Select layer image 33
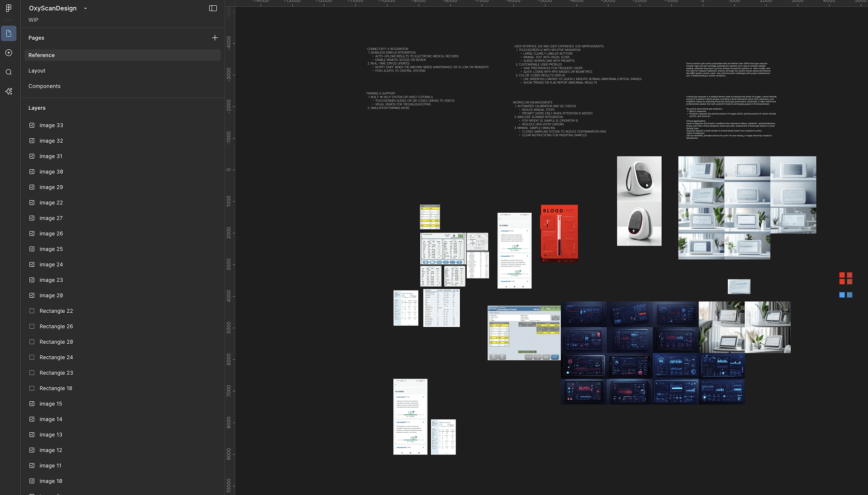868x495 pixels. (x=123, y=125)
